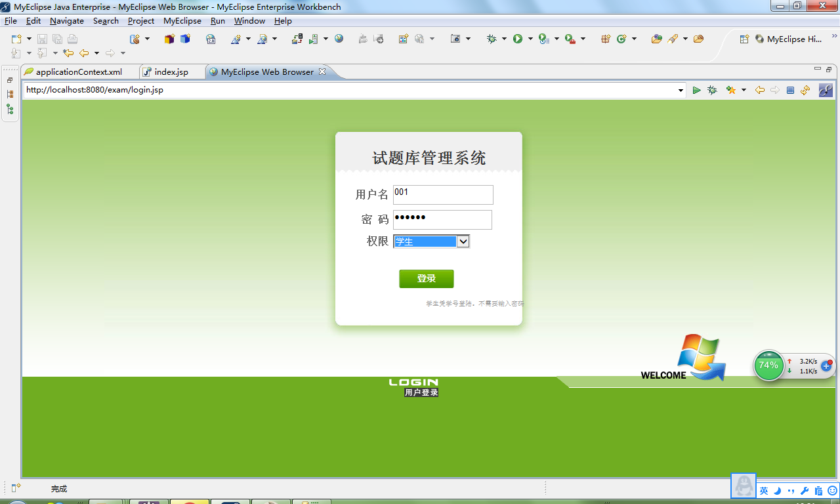Click the 74% circular progress indicator in tray
Image resolution: width=840 pixels, height=504 pixels.
(768, 366)
